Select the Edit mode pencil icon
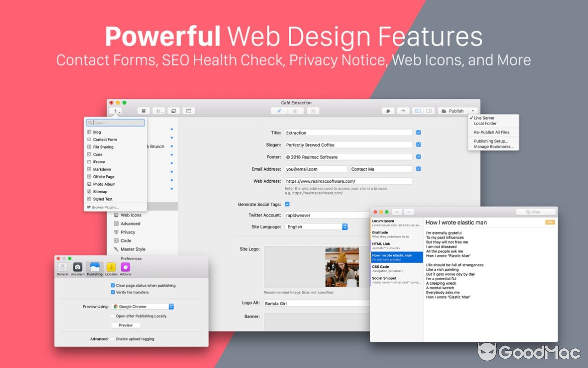Viewport: 588px width, 368px height. 279,110
